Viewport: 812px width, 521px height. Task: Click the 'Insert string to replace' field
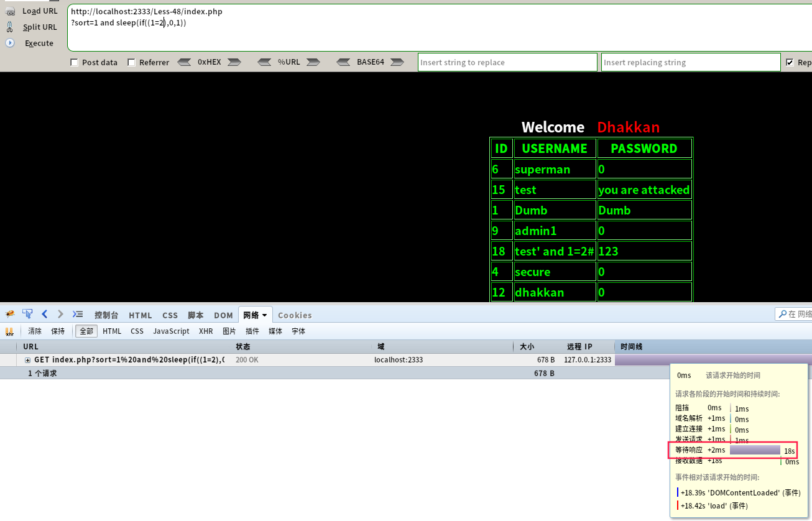click(507, 62)
